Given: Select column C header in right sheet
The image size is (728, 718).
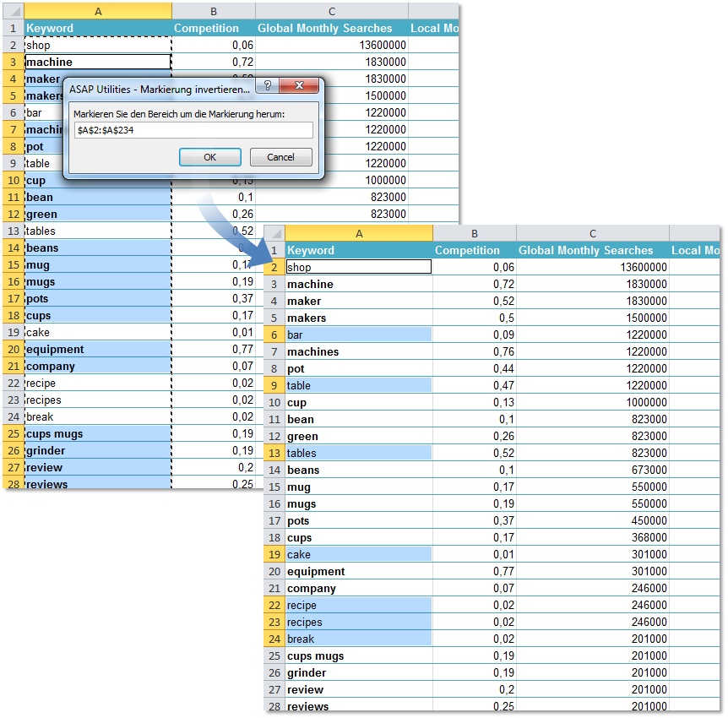Looking at the screenshot, I should pyautogui.click(x=593, y=233).
